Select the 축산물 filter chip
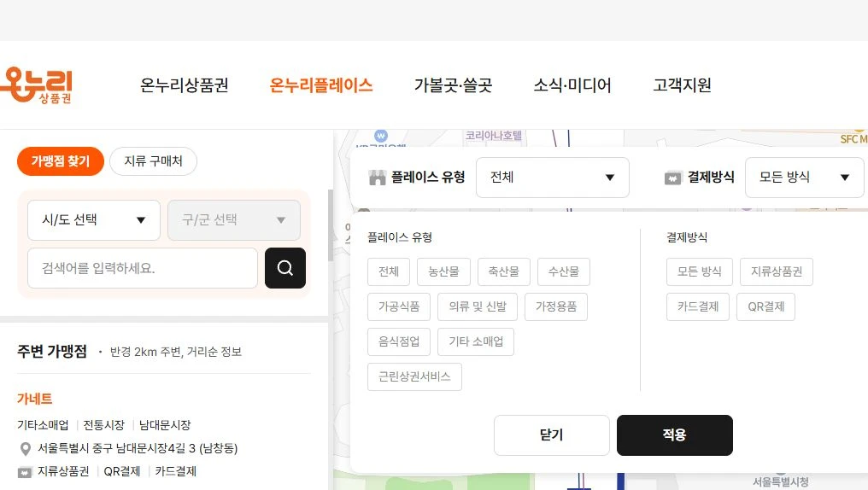The height and width of the screenshot is (490, 868). pyautogui.click(x=504, y=271)
